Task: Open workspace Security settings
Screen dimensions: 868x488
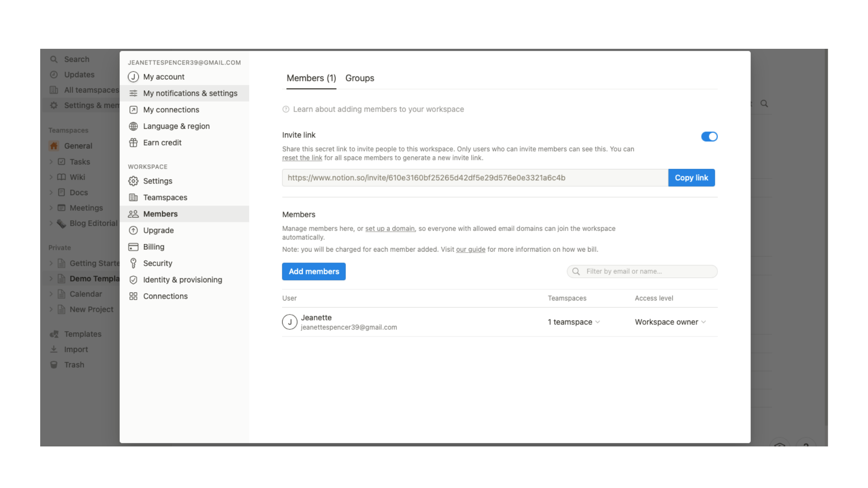Action: click(x=157, y=263)
